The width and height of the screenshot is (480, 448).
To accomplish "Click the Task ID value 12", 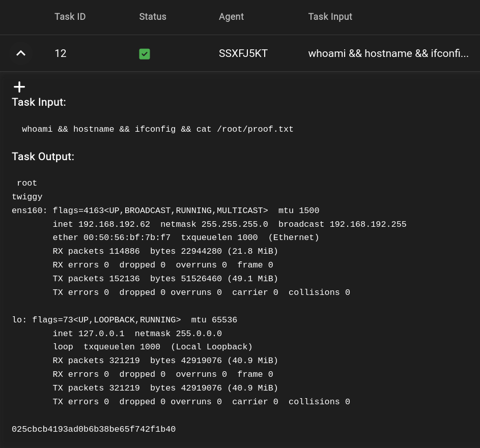I will [x=60, y=53].
